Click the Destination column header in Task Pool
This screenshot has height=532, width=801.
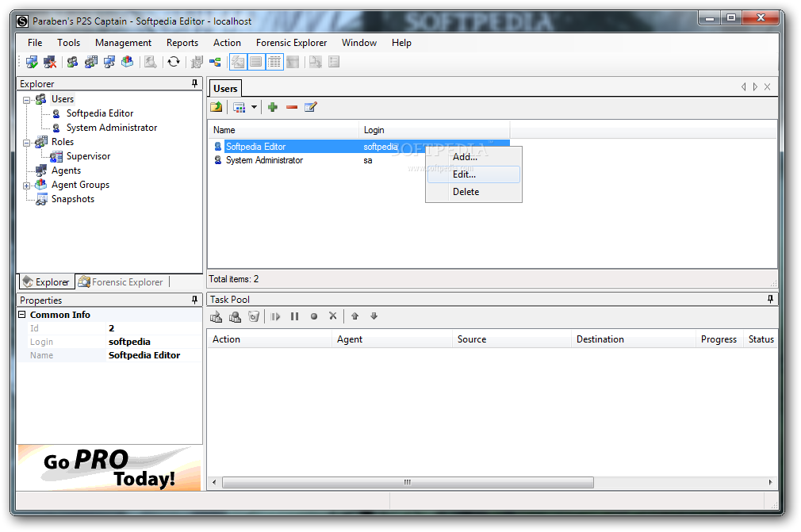click(x=632, y=339)
